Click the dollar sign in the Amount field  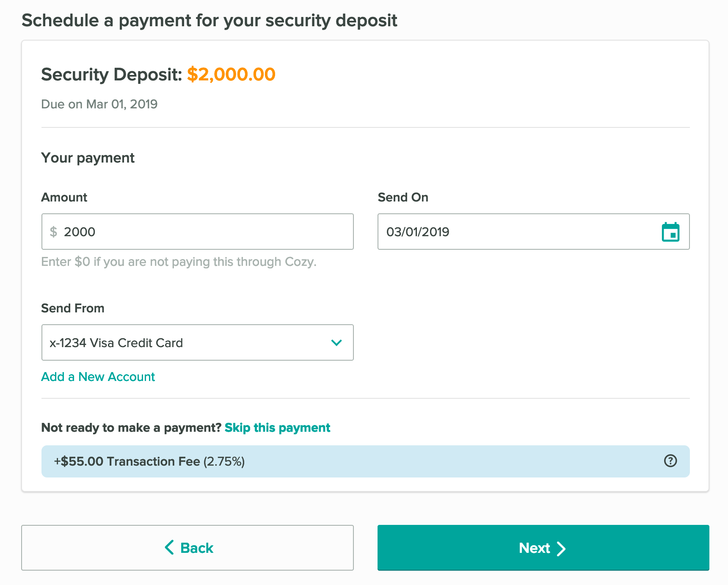(54, 232)
